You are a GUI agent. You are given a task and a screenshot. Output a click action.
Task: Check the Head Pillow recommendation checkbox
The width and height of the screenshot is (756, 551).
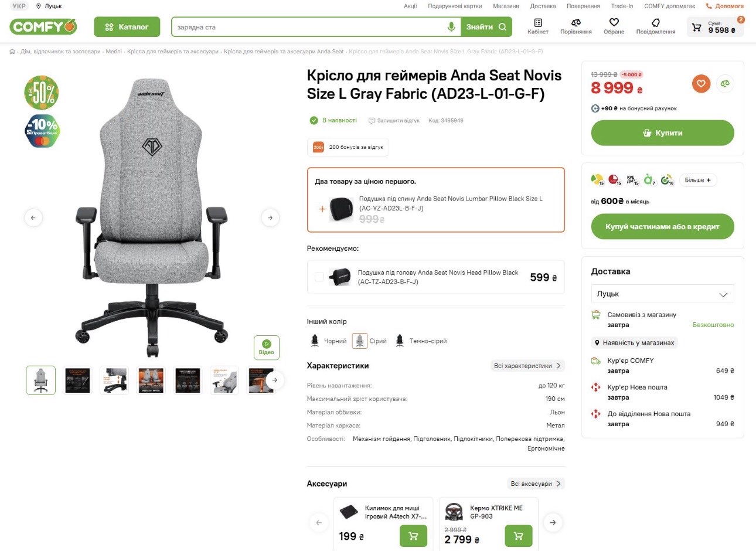319,277
